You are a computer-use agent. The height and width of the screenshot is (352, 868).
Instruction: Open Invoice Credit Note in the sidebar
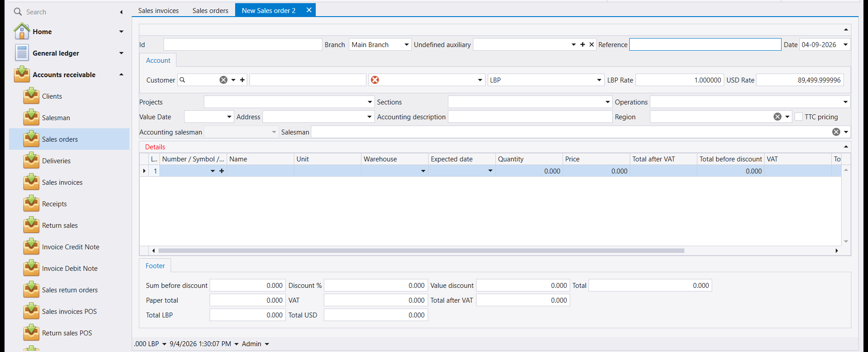click(x=71, y=247)
